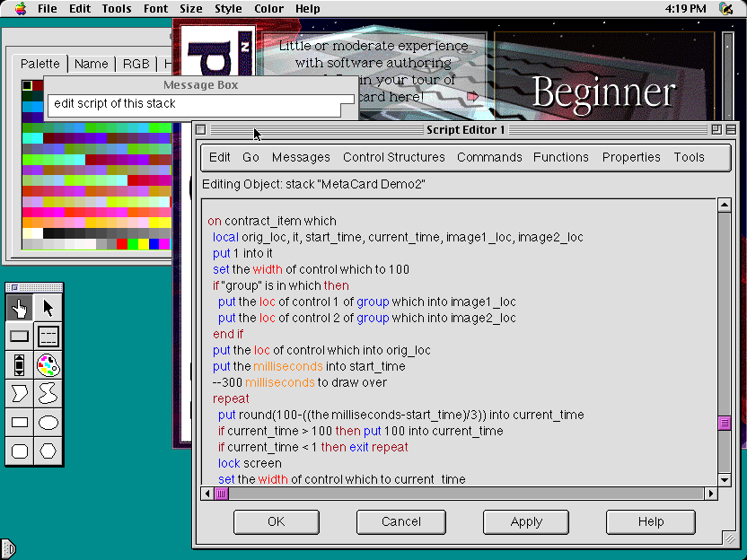
Task: Click the script scroll down arrow
Action: 725,479
